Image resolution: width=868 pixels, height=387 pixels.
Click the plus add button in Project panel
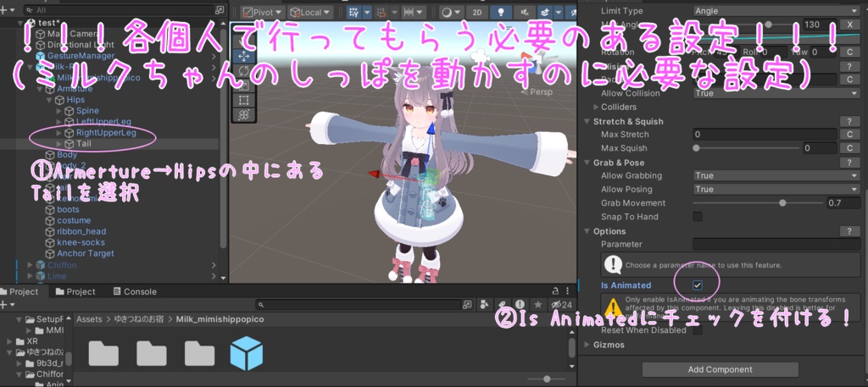pos(5,305)
